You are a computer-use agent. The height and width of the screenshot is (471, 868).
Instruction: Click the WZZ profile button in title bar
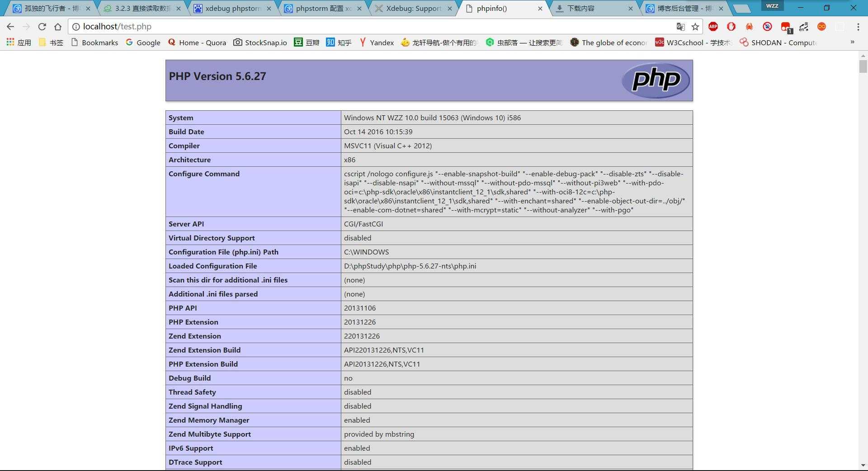point(772,5)
